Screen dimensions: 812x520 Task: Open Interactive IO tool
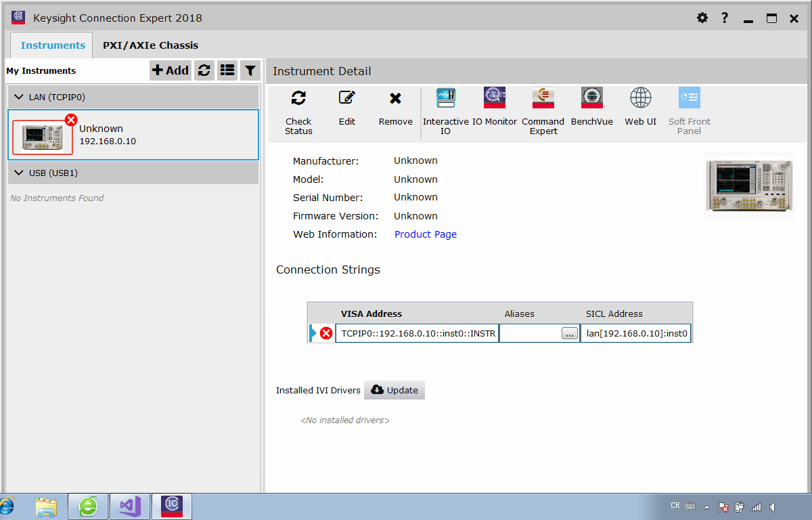(445, 97)
